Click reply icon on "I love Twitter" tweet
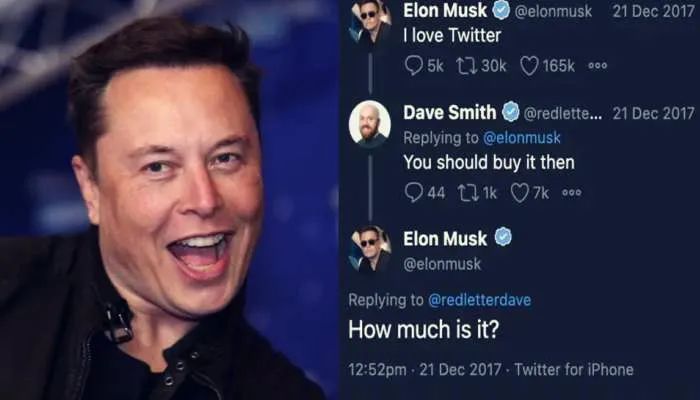The height and width of the screenshot is (400, 700). (x=413, y=66)
